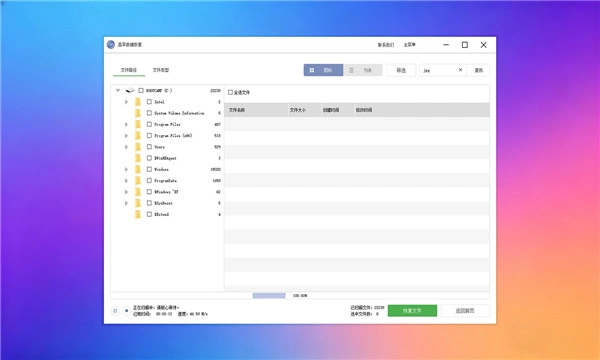
Task: Tick the System Volume Information checkbox
Action: click(149, 113)
